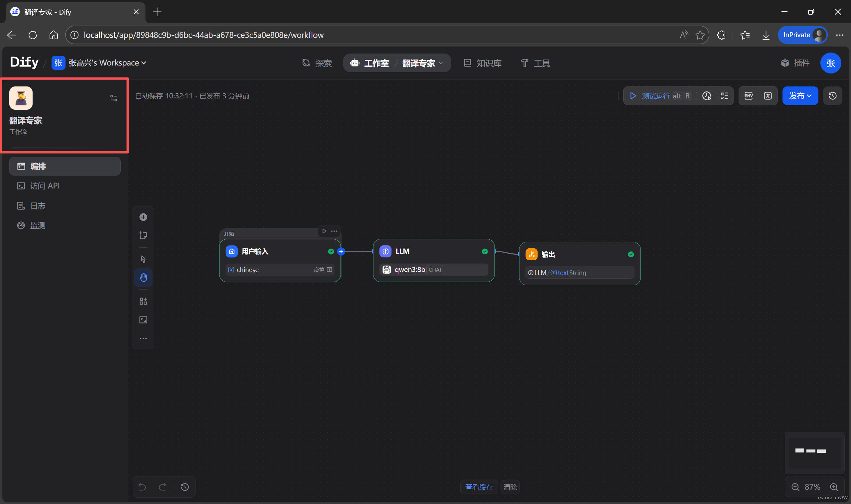
Task: View the run history icon beside test run
Action: pyautogui.click(x=707, y=96)
